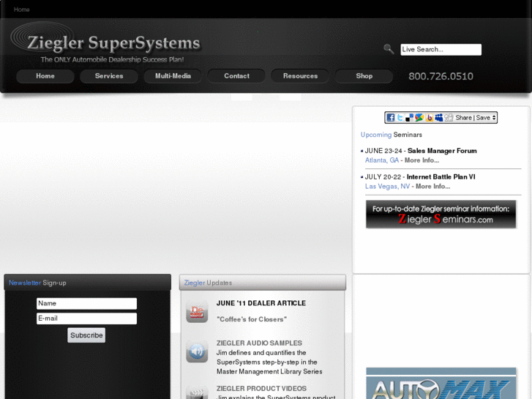Screen dimensions: 532x399
Task: Click the Dealer magazine article icon
Action: coord(197,311)
